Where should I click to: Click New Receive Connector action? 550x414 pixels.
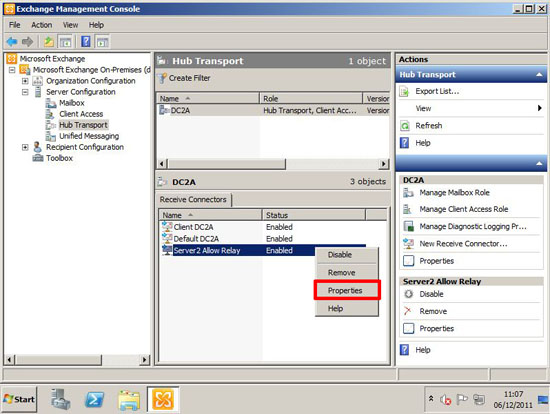click(463, 244)
